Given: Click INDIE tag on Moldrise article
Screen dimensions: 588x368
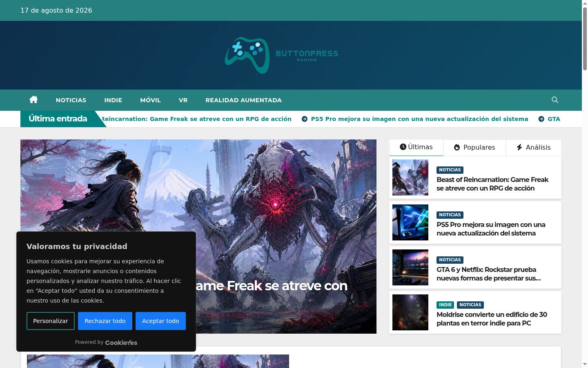Looking at the screenshot, I should pos(445,305).
